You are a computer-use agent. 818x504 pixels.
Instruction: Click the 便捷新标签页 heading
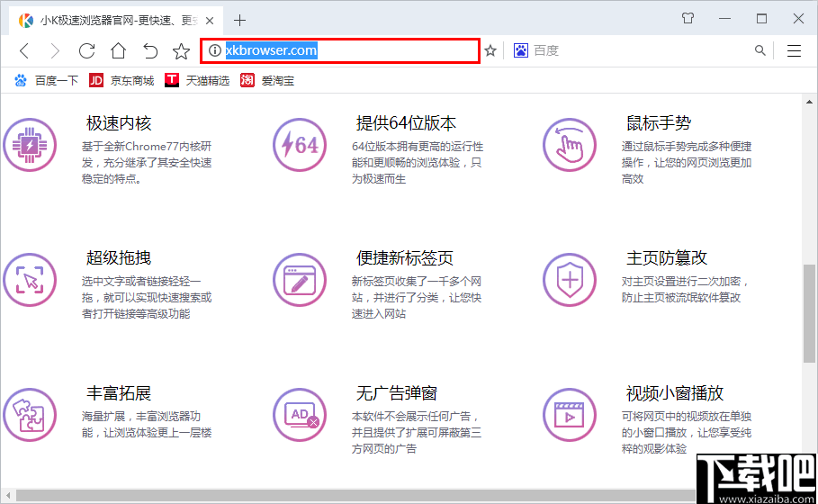pyautogui.click(x=405, y=257)
